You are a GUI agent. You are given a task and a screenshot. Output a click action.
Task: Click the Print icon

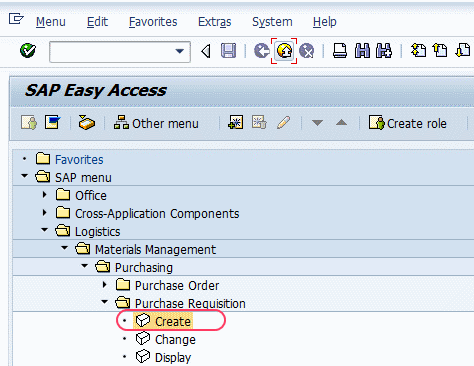340,51
